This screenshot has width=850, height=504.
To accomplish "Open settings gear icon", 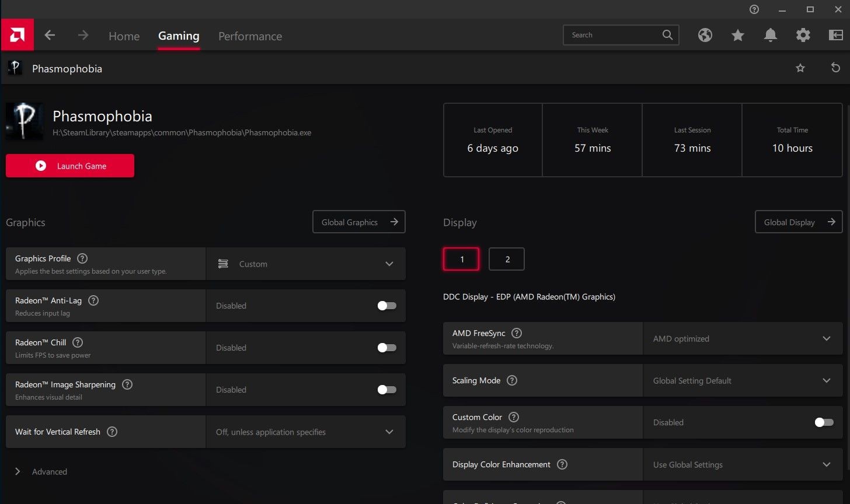I will (803, 35).
